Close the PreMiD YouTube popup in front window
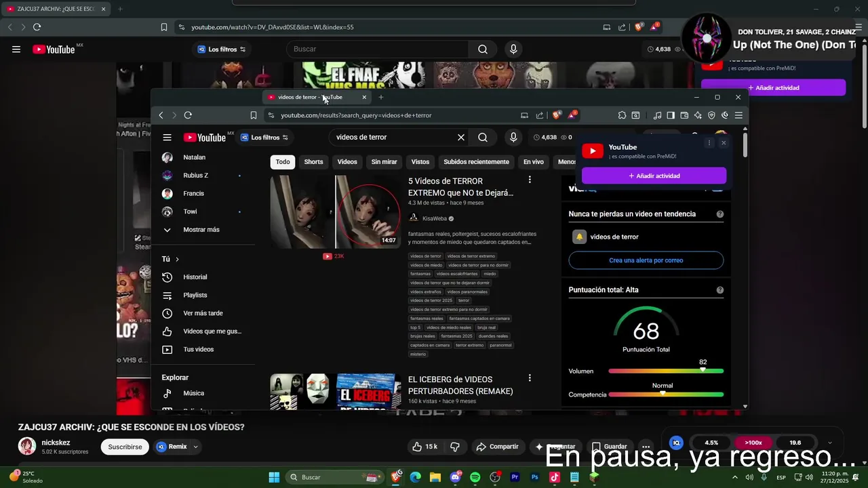 [724, 143]
